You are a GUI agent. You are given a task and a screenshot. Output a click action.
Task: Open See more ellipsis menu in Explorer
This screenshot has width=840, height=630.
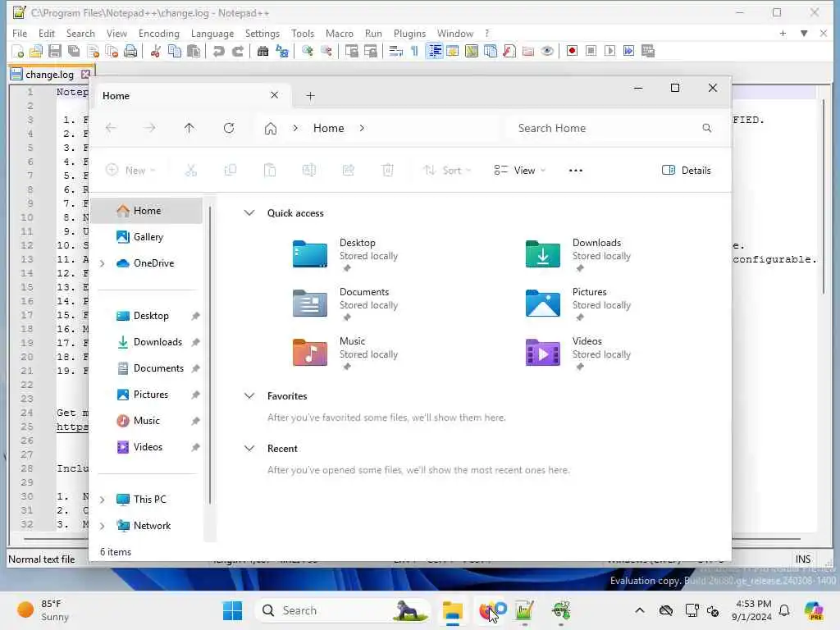(576, 171)
